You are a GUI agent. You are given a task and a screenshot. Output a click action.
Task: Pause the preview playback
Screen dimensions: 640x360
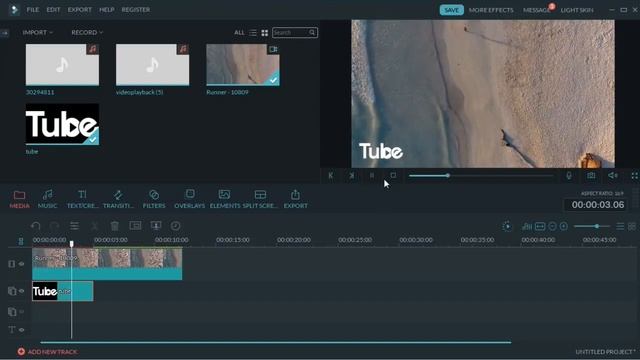(x=372, y=176)
